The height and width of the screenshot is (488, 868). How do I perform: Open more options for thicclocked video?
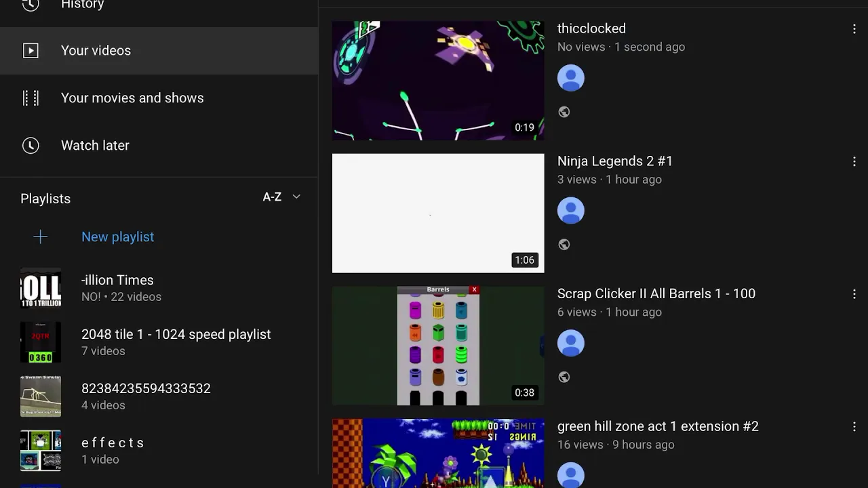point(854,29)
